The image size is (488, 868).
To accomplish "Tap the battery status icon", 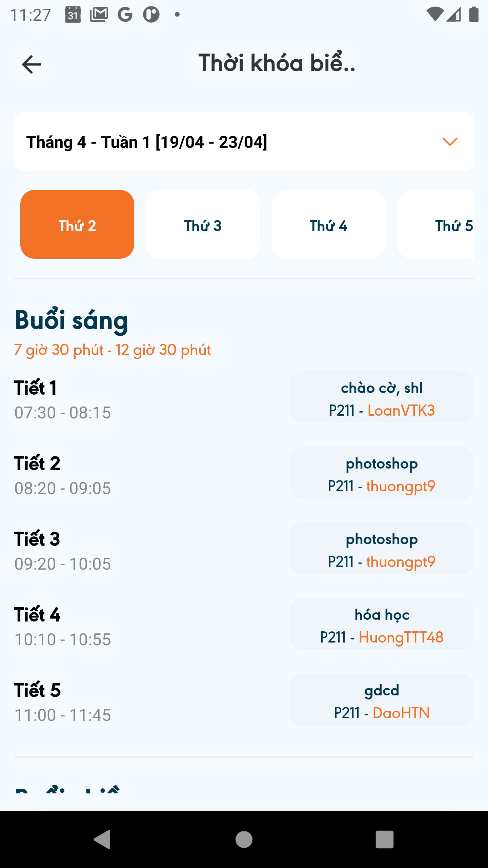I will pos(474,15).
